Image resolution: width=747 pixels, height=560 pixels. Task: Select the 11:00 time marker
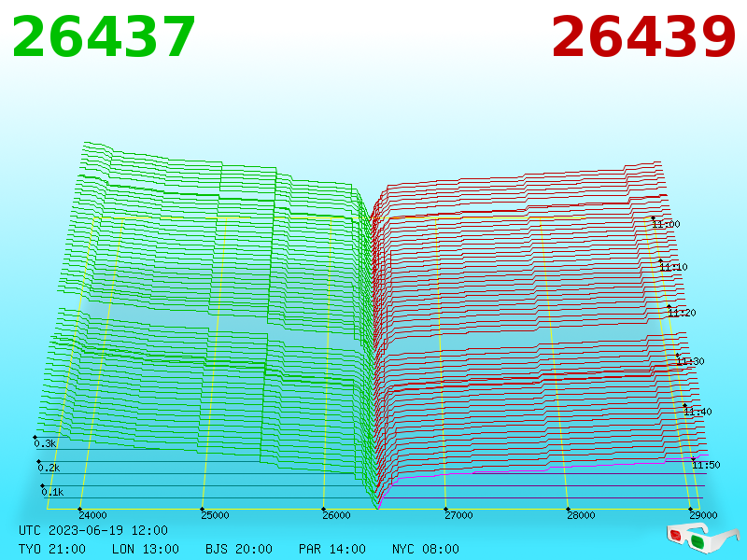coord(666,224)
